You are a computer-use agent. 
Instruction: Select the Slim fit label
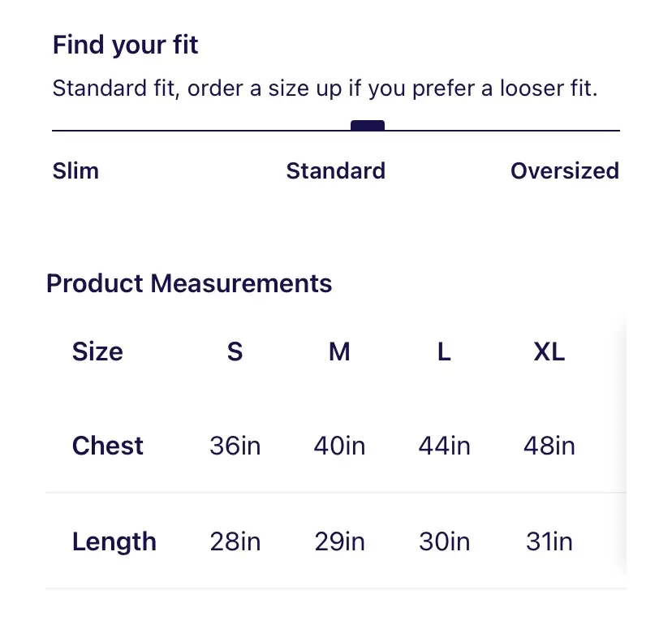(75, 171)
